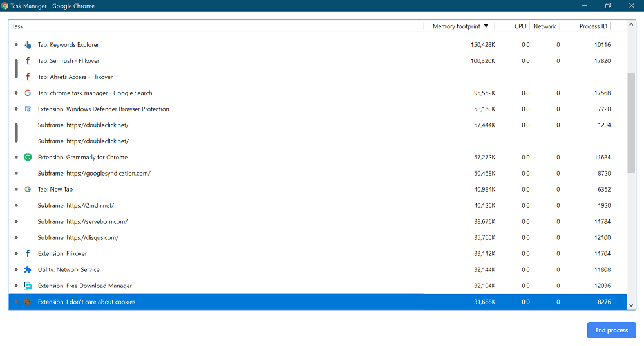The width and height of the screenshot is (644, 346).
Task: Select Extension: I don't care about cookies text
Action: (x=87, y=302)
